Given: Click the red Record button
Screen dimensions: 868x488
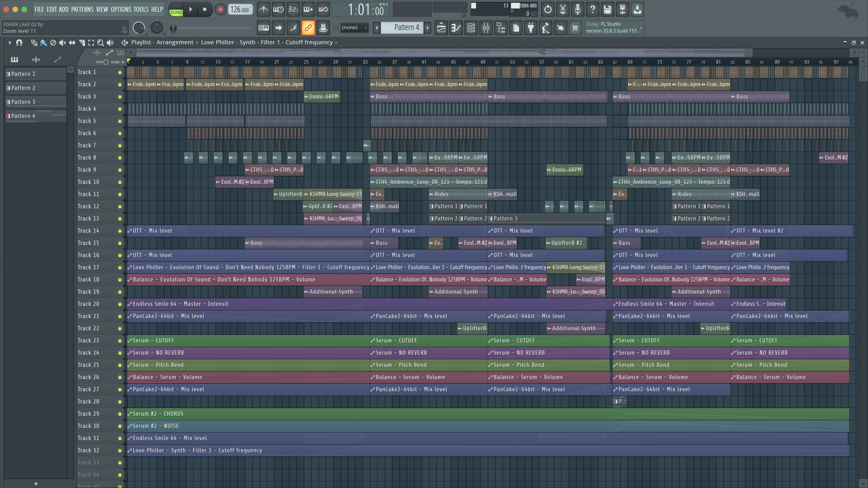Looking at the screenshot, I should coord(220,9).
